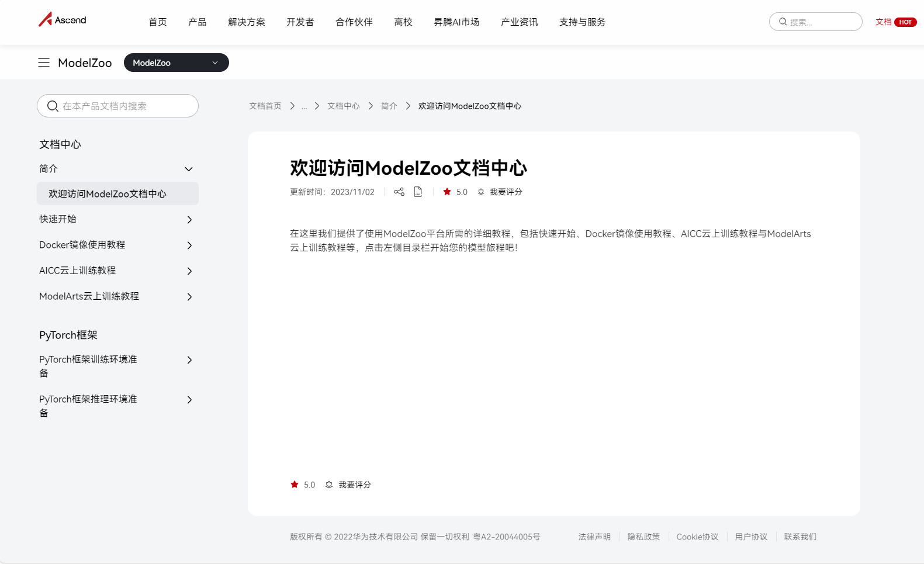
Task: Open the 首页 nav item
Action: pos(158,22)
